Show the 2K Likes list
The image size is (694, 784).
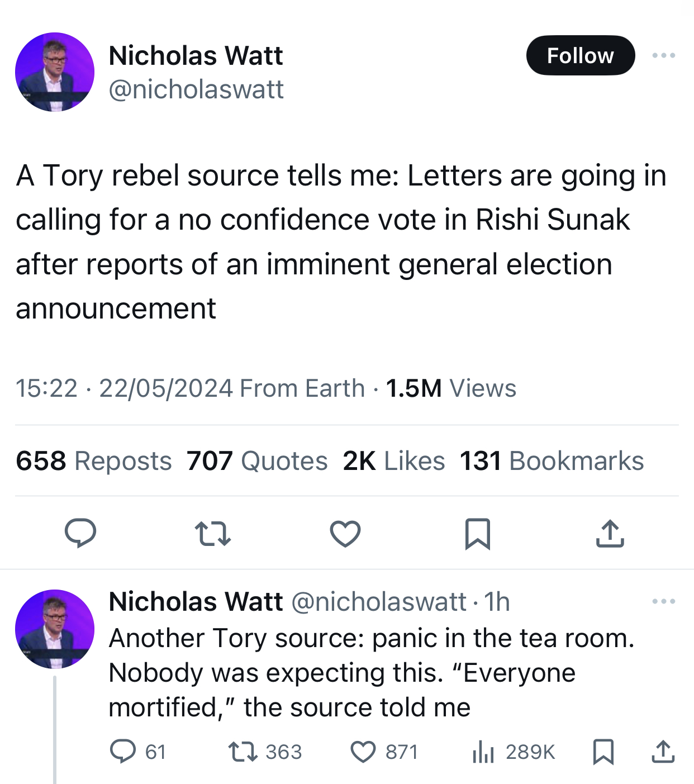(x=394, y=461)
